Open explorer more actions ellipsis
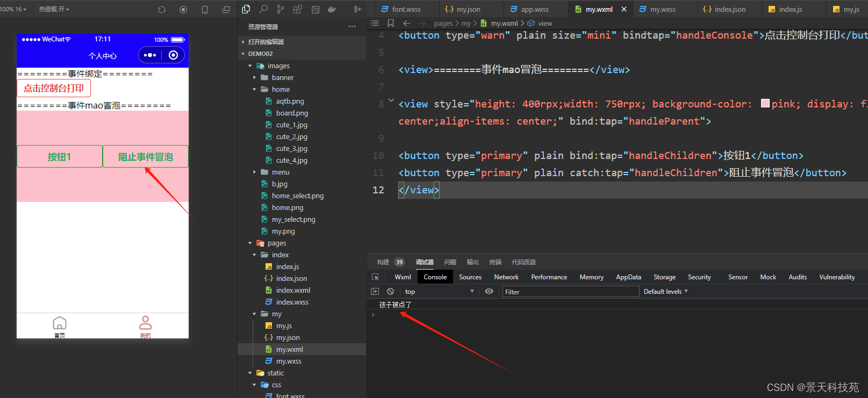Image resolution: width=868 pixels, height=398 pixels. pos(352,26)
